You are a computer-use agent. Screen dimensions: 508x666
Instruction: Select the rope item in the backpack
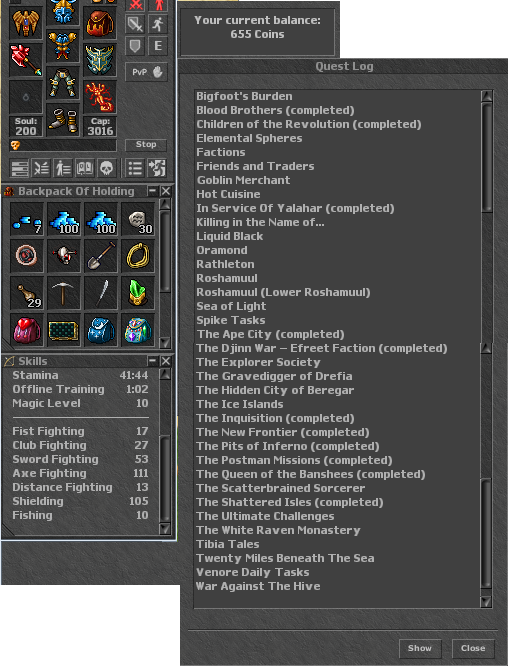coord(138,256)
